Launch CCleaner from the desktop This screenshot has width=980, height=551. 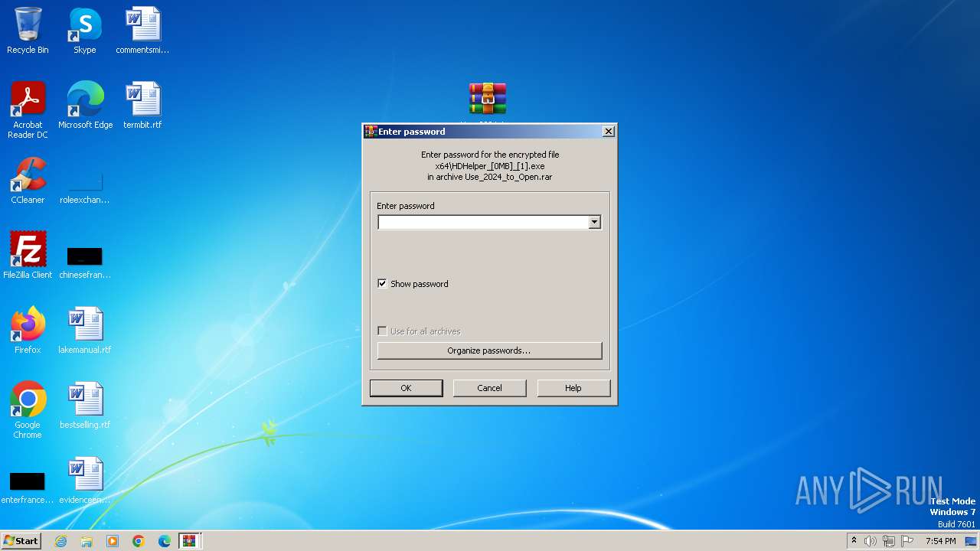[x=28, y=180]
